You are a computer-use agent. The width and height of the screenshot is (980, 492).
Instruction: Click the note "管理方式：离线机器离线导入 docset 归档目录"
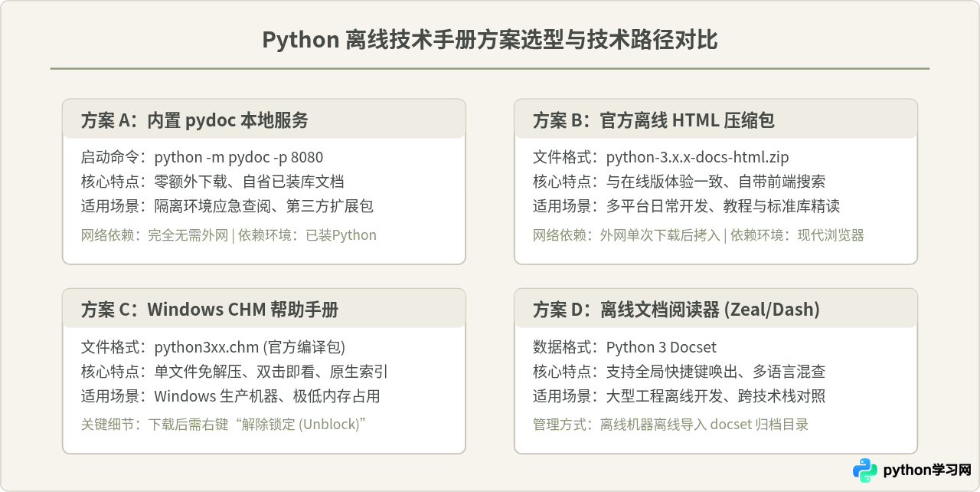pyautogui.click(x=671, y=425)
